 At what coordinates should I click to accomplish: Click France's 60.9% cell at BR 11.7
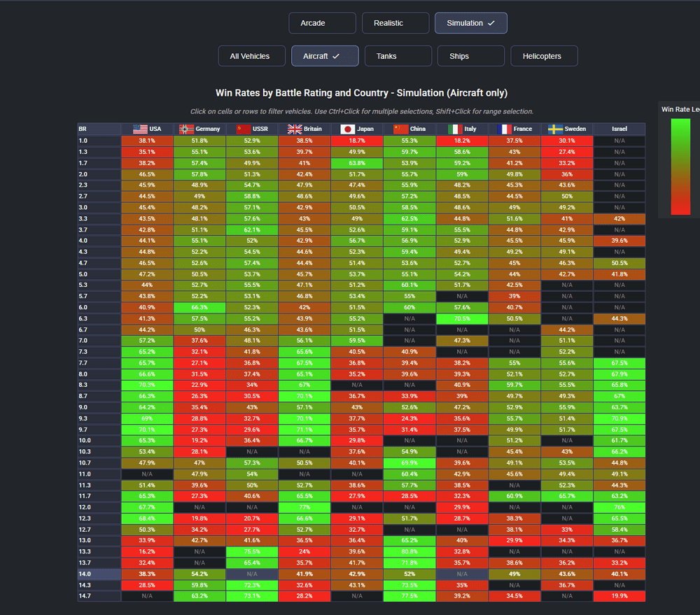[514, 496]
